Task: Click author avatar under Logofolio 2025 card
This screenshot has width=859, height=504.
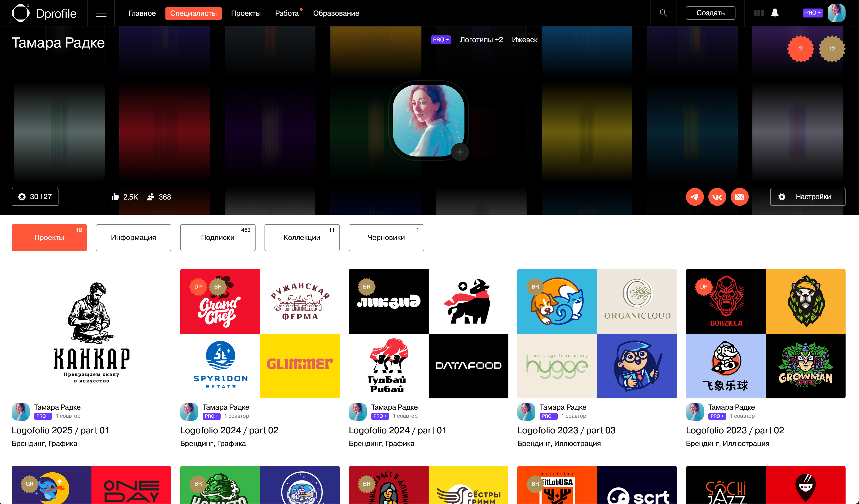Action: [x=20, y=412]
